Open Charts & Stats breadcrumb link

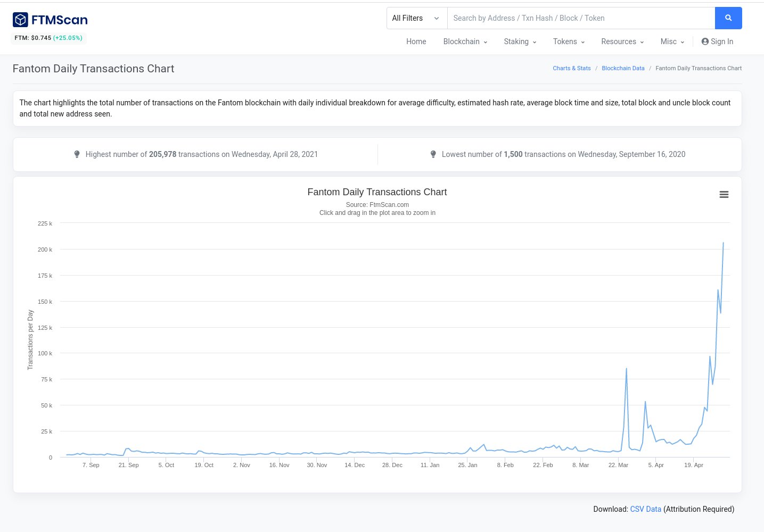pyautogui.click(x=572, y=68)
